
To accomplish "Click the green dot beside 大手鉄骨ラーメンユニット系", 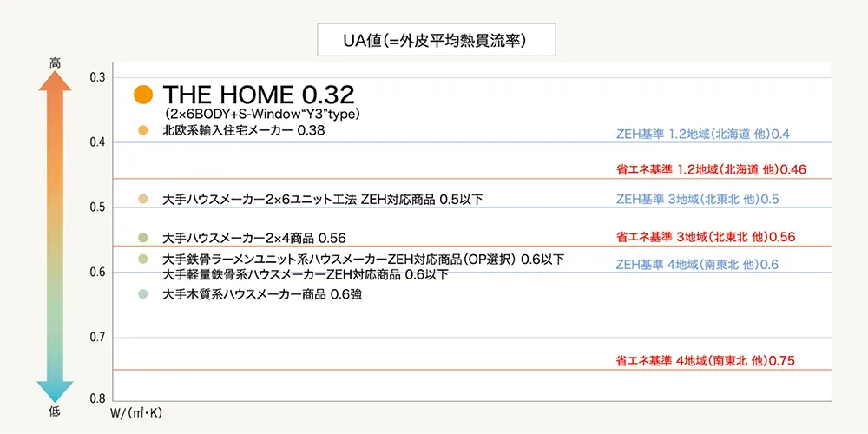I will (x=143, y=259).
